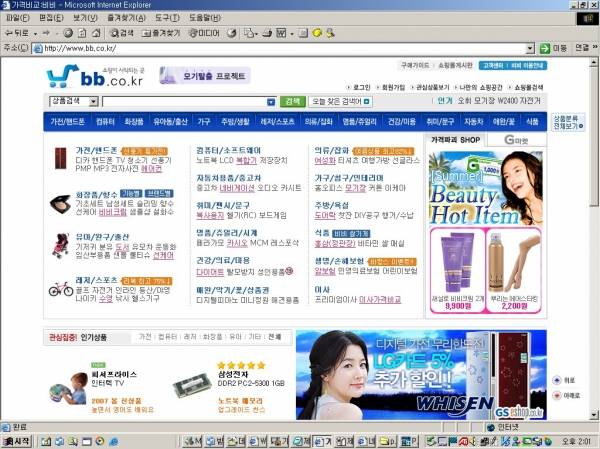Select 컴퓨터 in blue category bar

click(105, 122)
